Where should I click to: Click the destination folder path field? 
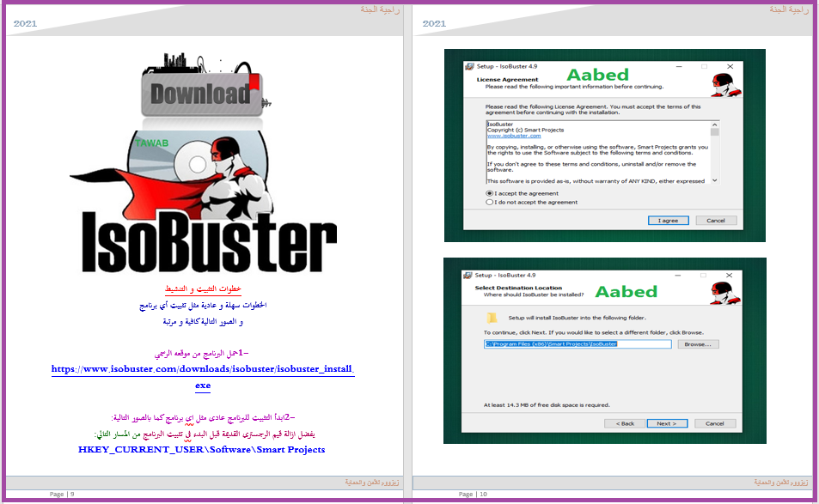tap(578, 344)
